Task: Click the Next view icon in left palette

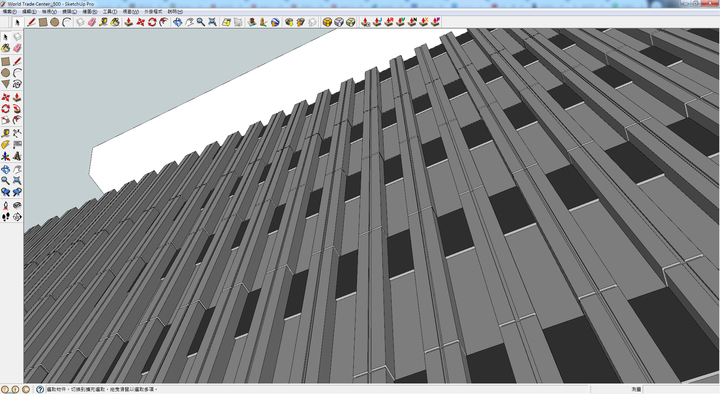Action: pyautogui.click(x=17, y=192)
